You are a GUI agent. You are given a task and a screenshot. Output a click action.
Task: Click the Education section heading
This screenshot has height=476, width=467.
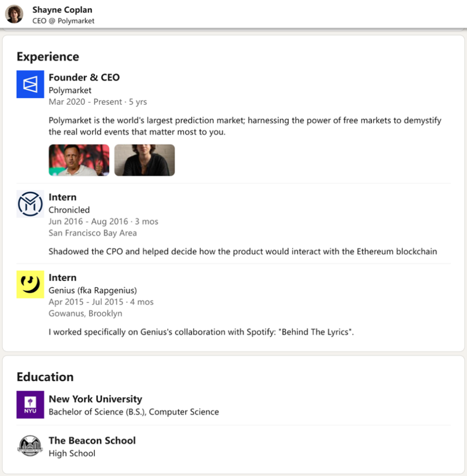(45, 377)
